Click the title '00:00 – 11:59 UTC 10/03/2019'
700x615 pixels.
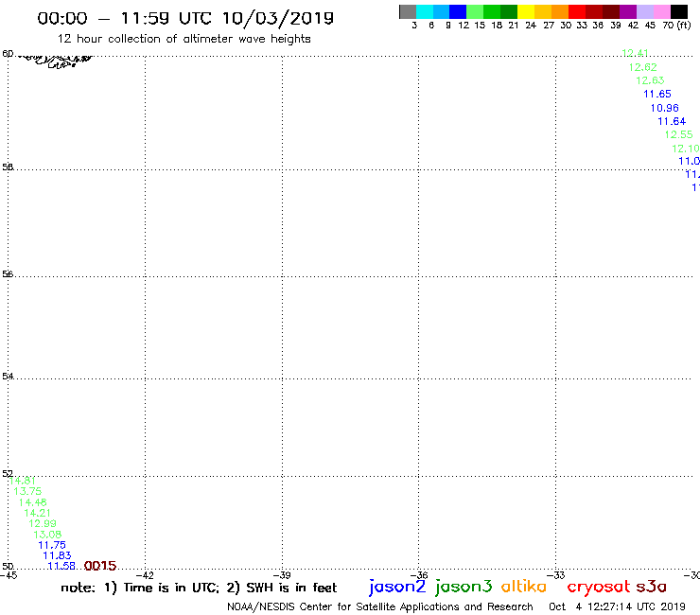pyautogui.click(x=185, y=18)
